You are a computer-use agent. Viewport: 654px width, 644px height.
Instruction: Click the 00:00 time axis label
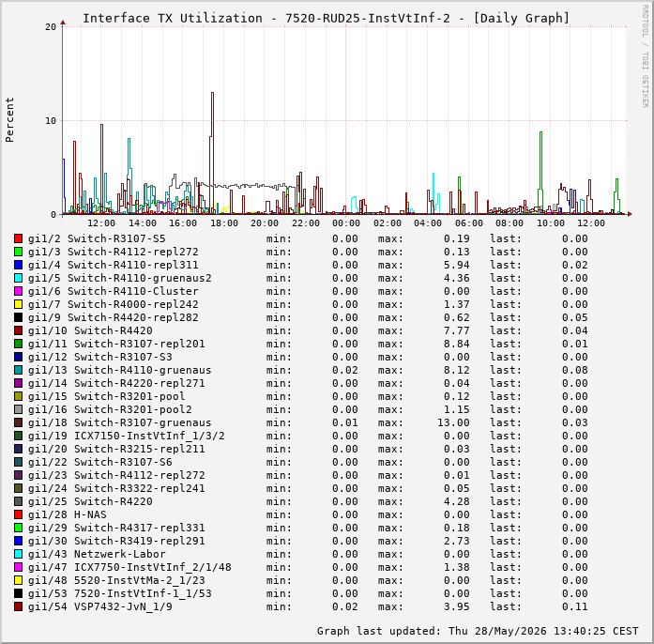(x=346, y=223)
